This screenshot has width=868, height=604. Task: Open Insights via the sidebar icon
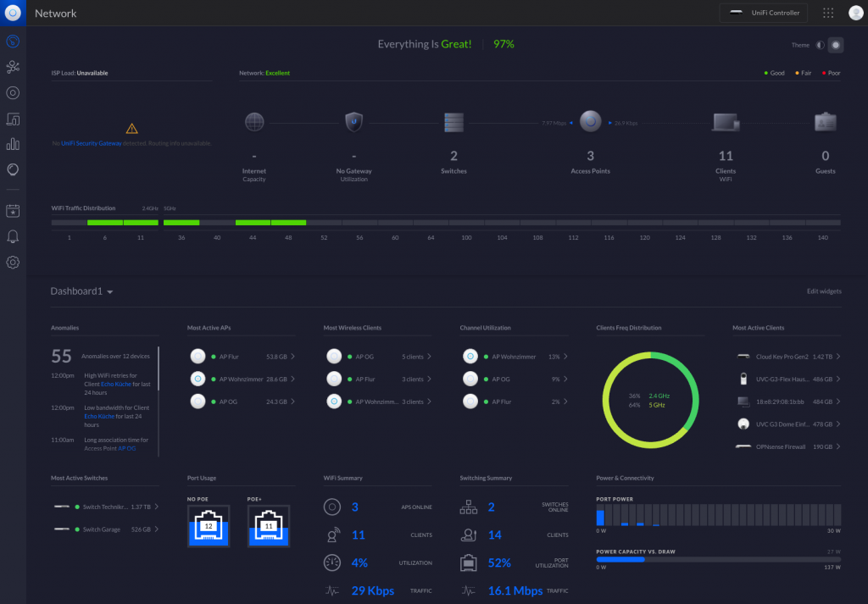point(13,169)
